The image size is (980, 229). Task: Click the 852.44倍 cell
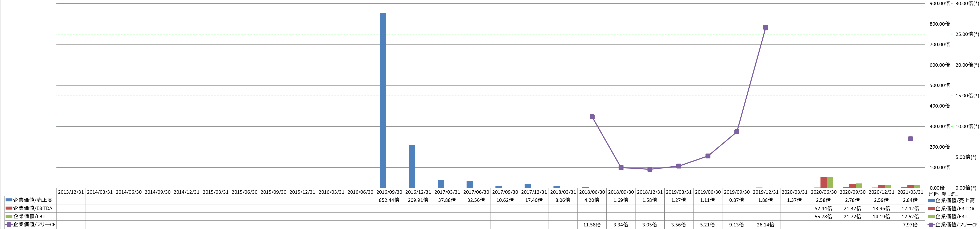(x=389, y=200)
